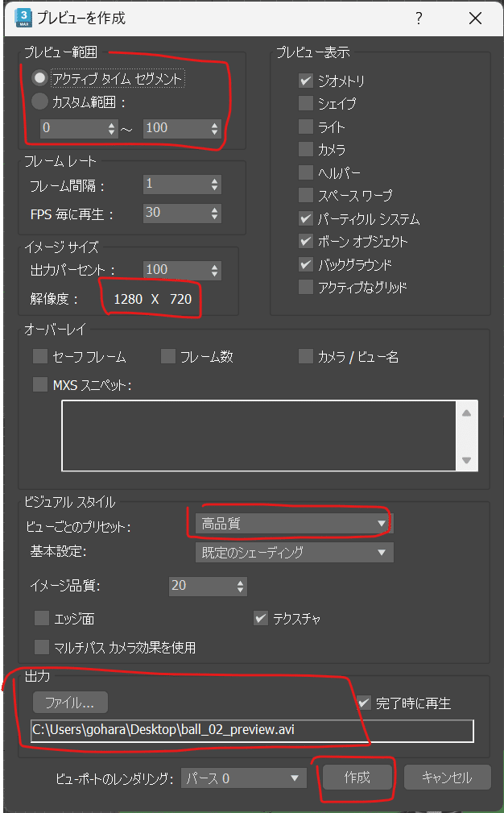The height and width of the screenshot is (813, 504).
Task: Uncheck the ジオメトリ checkbox
Action: point(306,81)
